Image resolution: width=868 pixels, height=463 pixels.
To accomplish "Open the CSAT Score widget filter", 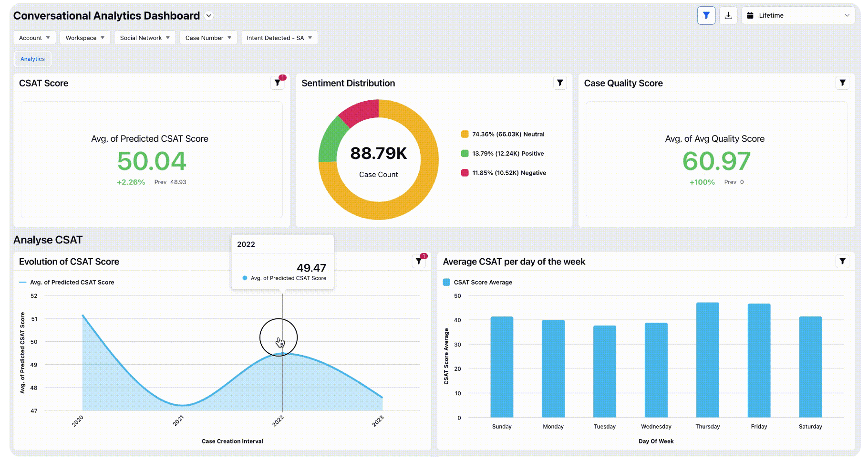I will click(x=278, y=83).
